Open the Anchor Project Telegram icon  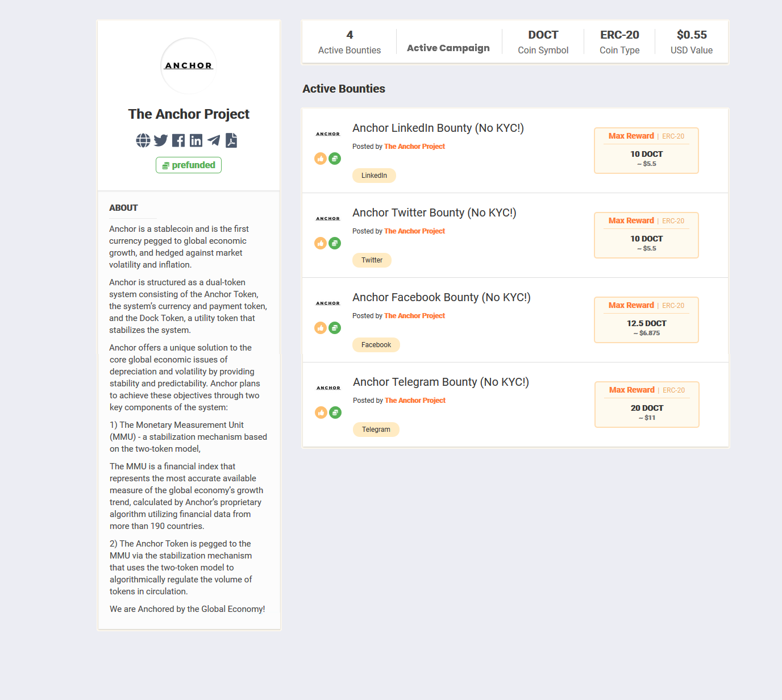(214, 140)
